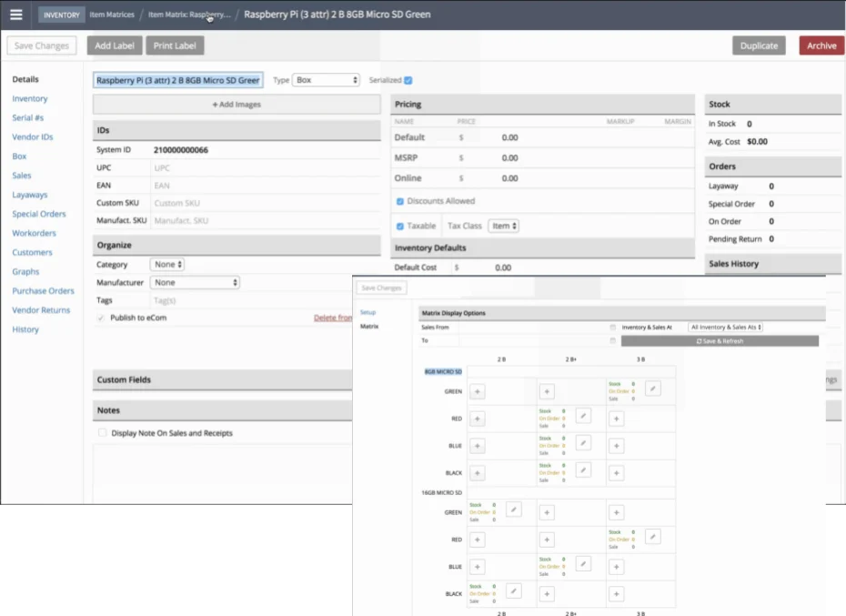Toggle Discounts Allowed checkbox

pyautogui.click(x=399, y=201)
